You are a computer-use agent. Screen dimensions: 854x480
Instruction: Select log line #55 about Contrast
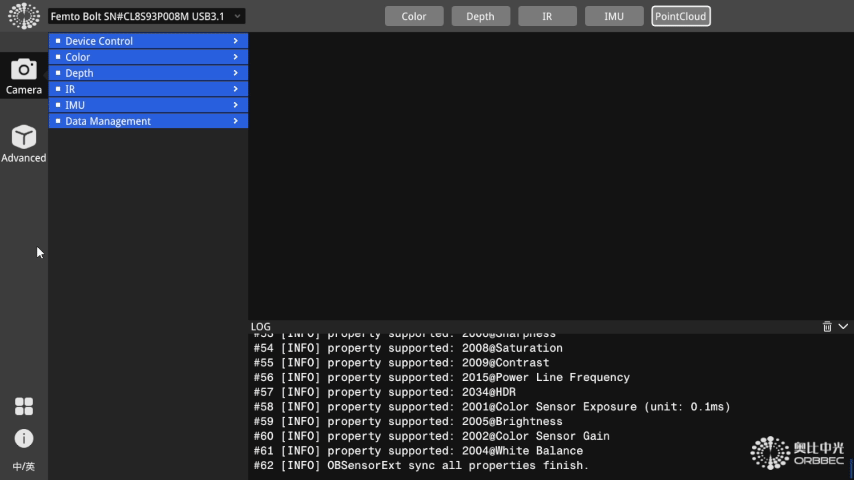point(401,363)
